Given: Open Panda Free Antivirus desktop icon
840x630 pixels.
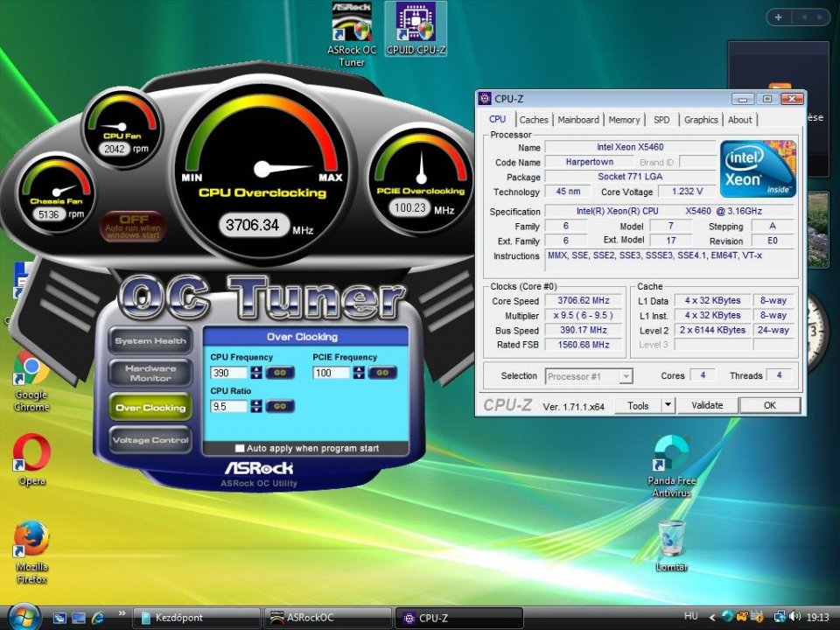Looking at the screenshot, I should coord(671,466).
